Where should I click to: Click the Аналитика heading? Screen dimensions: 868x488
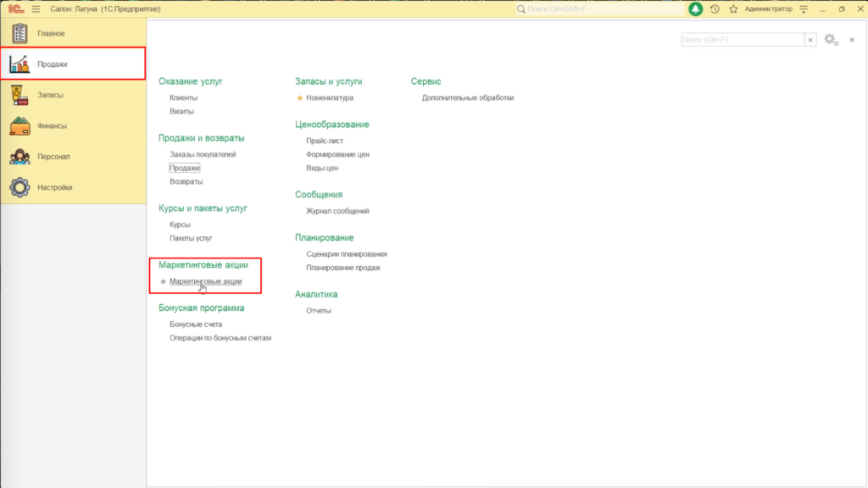(x=316, y=294)
